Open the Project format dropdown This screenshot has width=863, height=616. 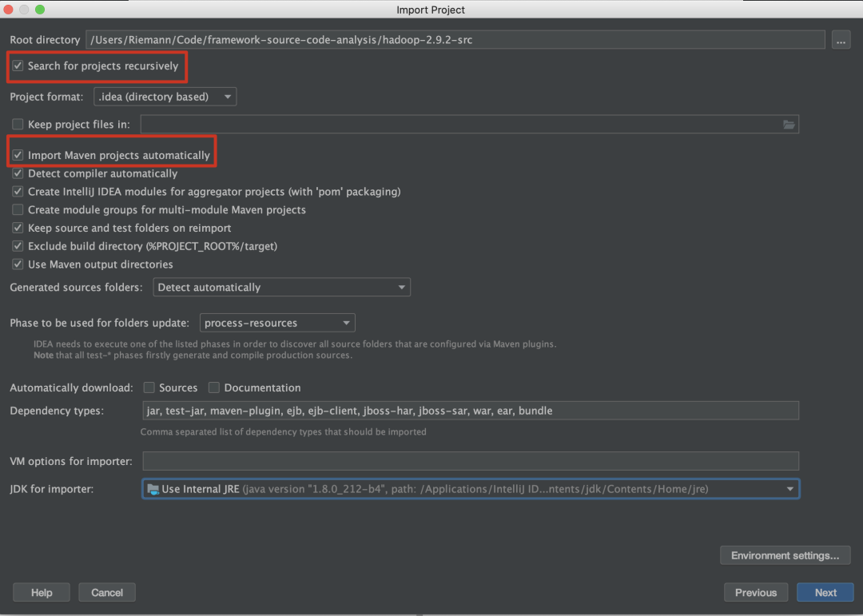pos(165,97)
